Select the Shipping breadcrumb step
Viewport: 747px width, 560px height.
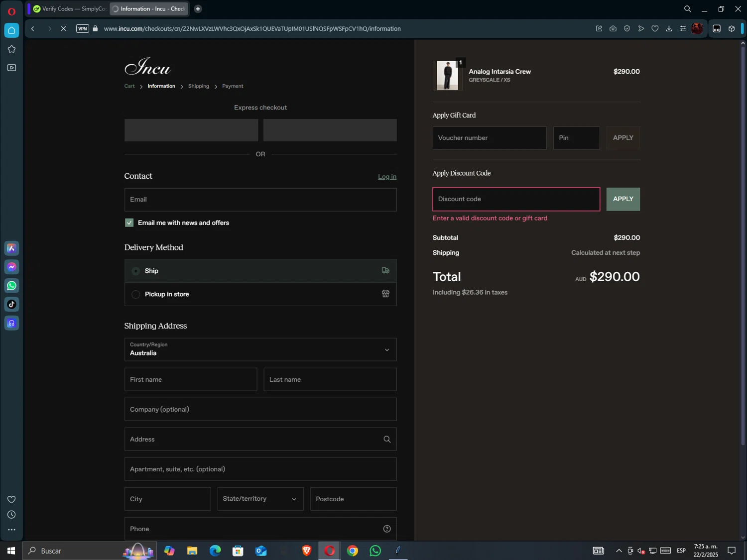199,86
